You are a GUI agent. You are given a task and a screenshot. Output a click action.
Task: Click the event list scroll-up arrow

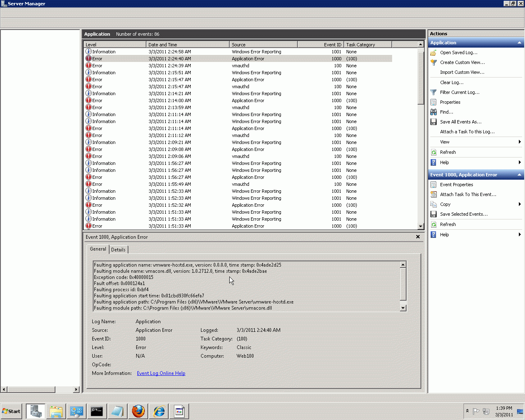click(420, 44)
